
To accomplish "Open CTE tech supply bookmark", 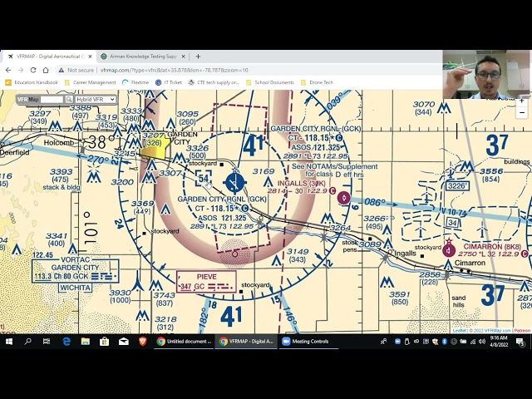I will point(214,82).
